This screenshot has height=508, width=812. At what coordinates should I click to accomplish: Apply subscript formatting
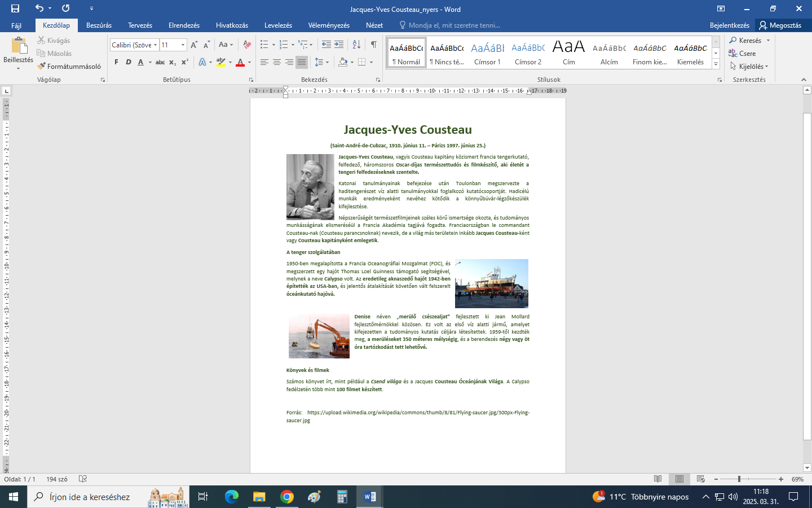pyautogui.click(x=173, y=62)
